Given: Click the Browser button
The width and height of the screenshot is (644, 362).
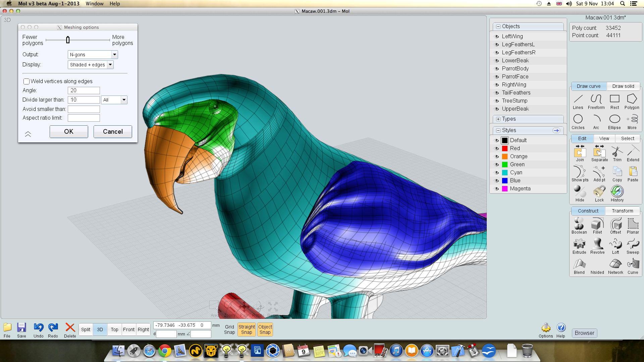Looking at the screenshot, I should [x=584, y=333].
